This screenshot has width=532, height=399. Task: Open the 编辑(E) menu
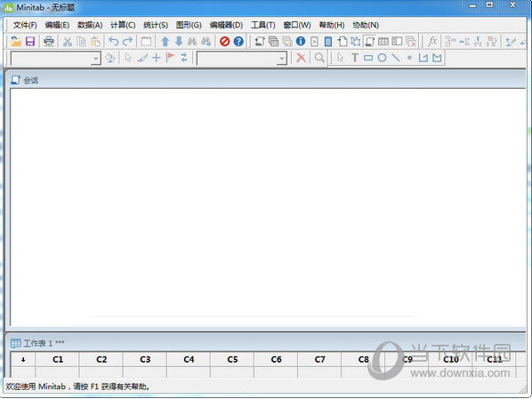(x=57, y=25)
